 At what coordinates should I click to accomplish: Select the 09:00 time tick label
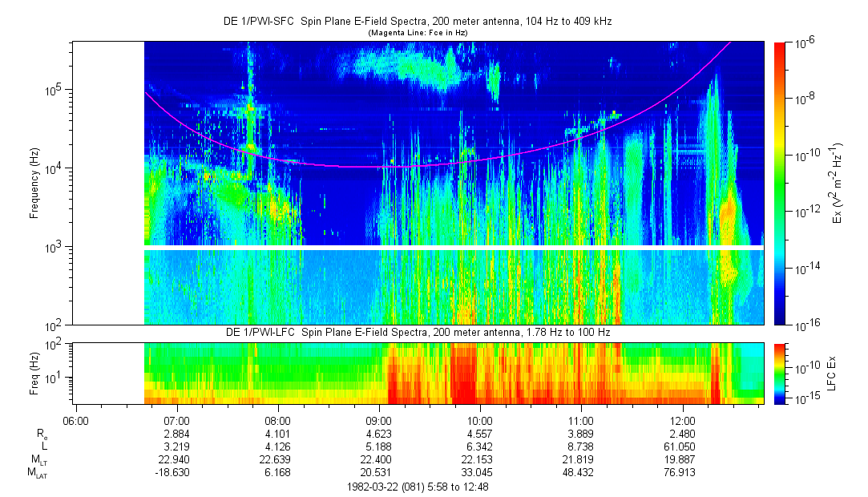(378, 419)
